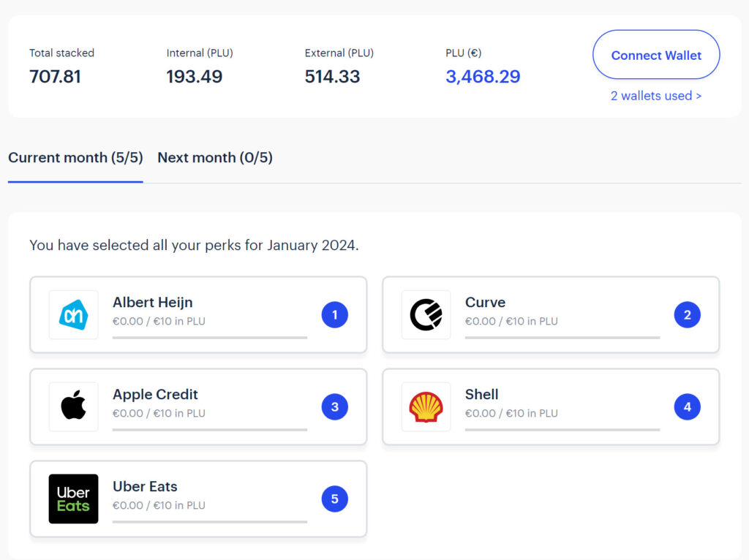
Task: Click the Connect Wallet button
Action: tap(655, 55)
